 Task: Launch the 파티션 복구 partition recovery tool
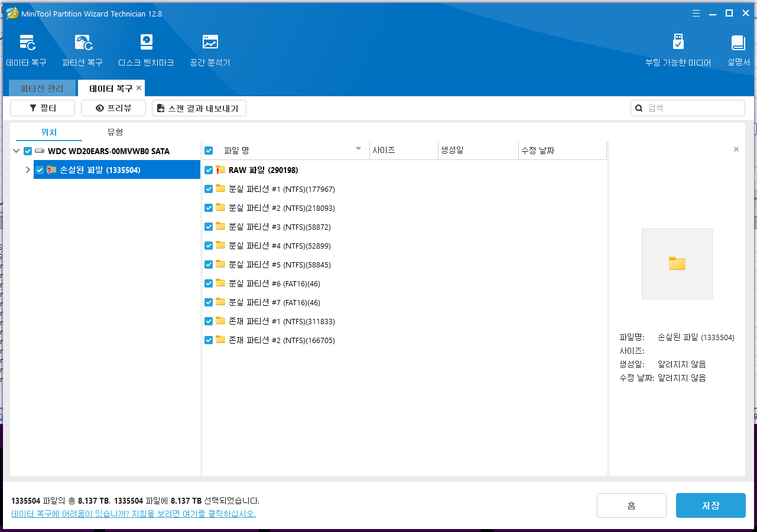coord(82,50)
